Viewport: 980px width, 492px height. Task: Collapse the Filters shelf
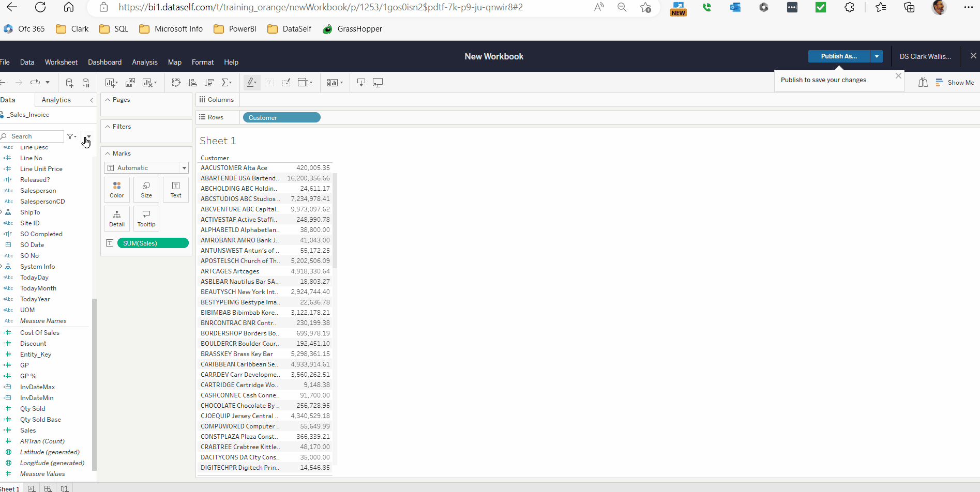tap(108, 127)
